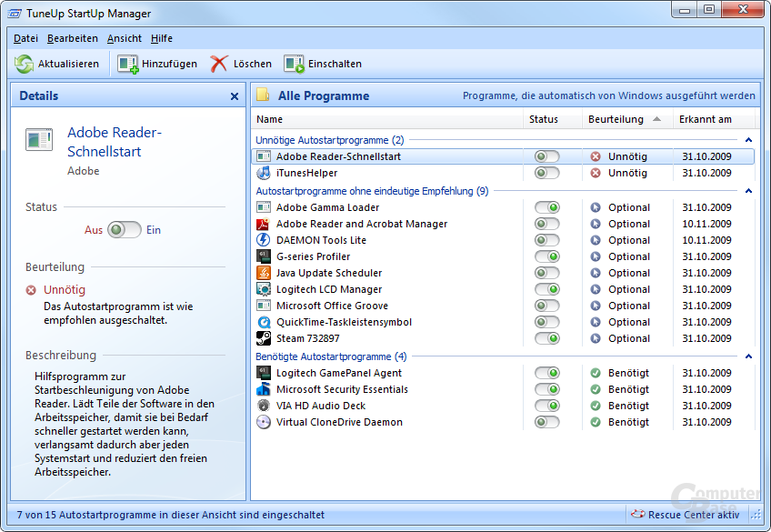Enable the iTunesHelper autostart switch

pos(547,173)
